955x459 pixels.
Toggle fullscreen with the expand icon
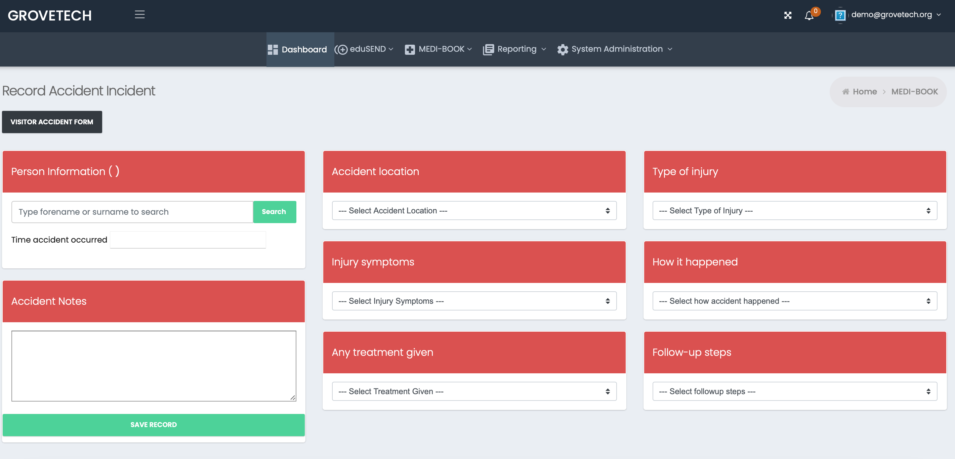click(x=787, y=15)
